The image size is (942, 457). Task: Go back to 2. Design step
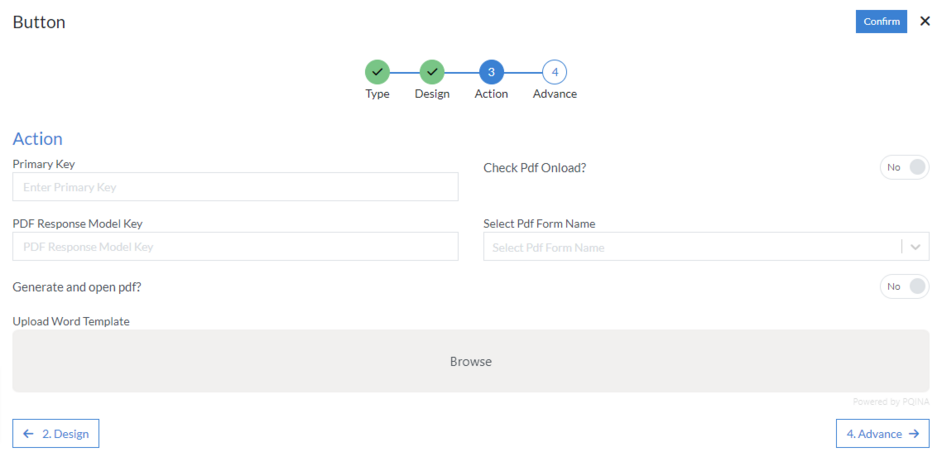click(x=56, y=434)
